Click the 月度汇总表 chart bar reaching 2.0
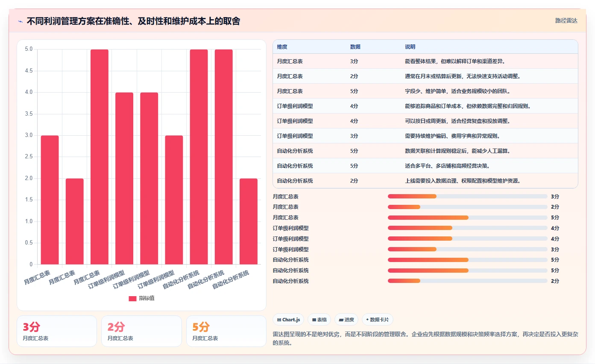595x364 pixels. pos(75,221)
